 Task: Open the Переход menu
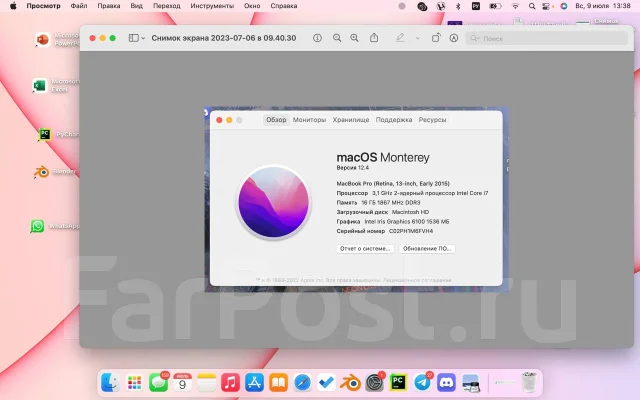pyautogui.click(x=167, y=6)
